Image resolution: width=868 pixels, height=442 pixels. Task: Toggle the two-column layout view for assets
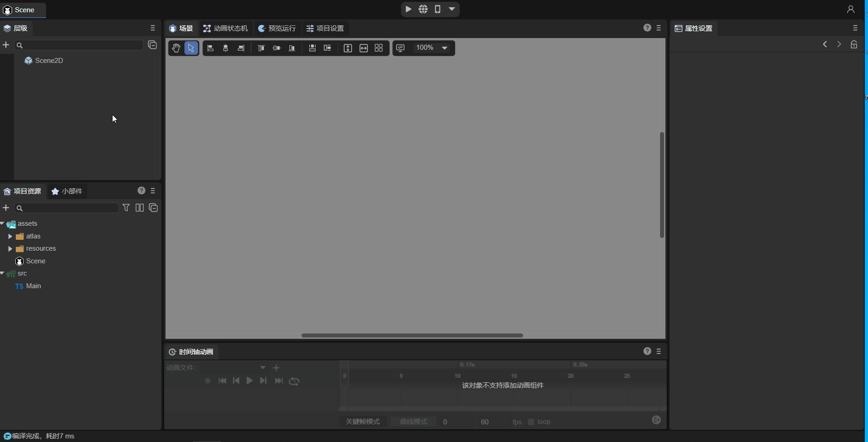[x=140, y=208]
